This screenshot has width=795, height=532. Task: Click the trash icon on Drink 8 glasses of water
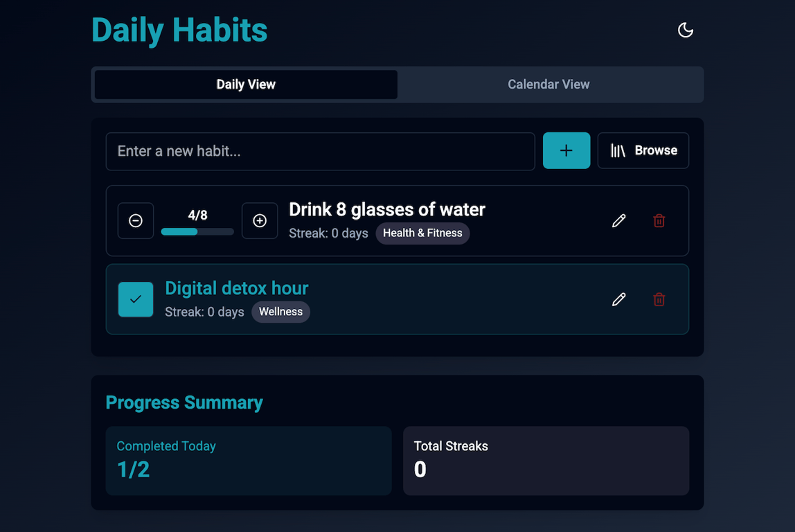tap(659, 220)
